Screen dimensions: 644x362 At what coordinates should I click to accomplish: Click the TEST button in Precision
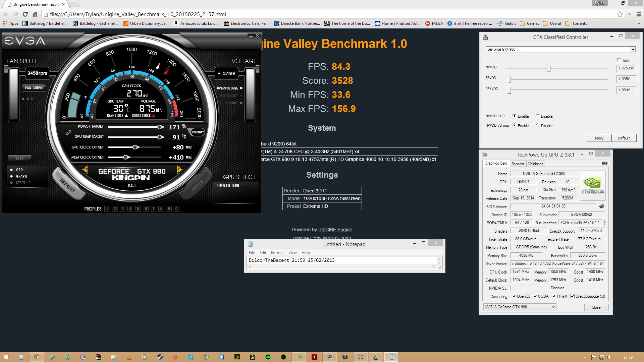coord(19,159)
